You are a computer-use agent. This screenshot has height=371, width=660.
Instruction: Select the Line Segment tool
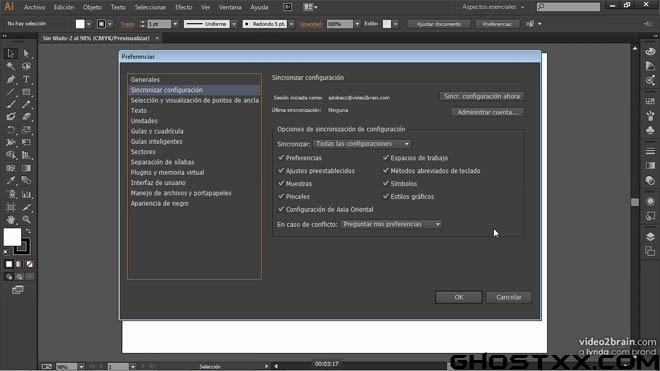coord(11,92)
